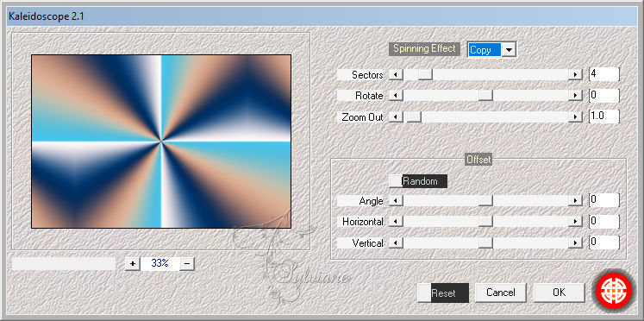Click Sectors slider right arrow
This screenshot has width=644, height=321.
tap(575, 75)
